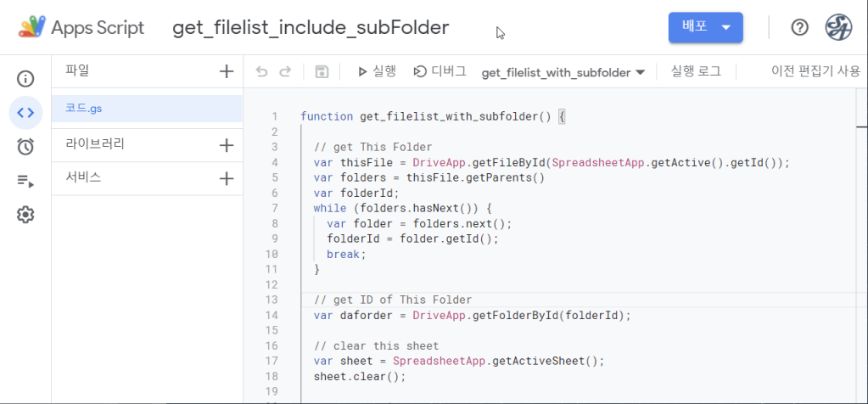The height and width of the screenshot is (404, 868).
Task: Open the blue 배포 deploy dropdown
Action: 705,27
